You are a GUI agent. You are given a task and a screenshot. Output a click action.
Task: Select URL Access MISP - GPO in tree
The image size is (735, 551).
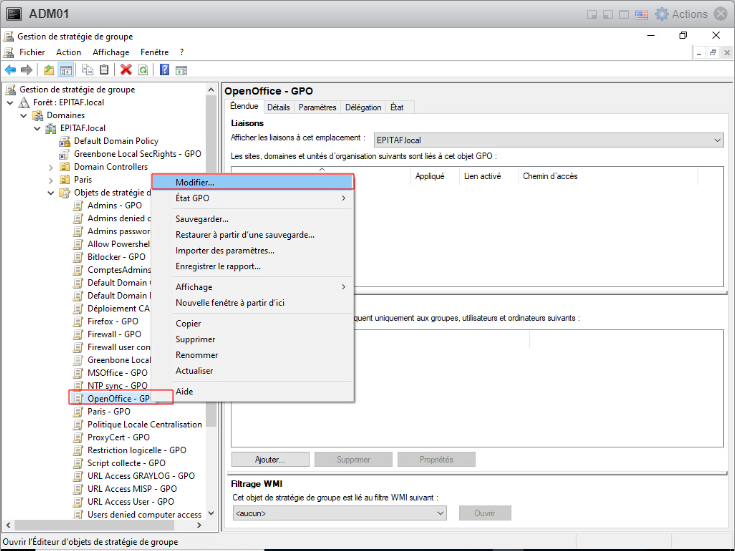point(131,489)
